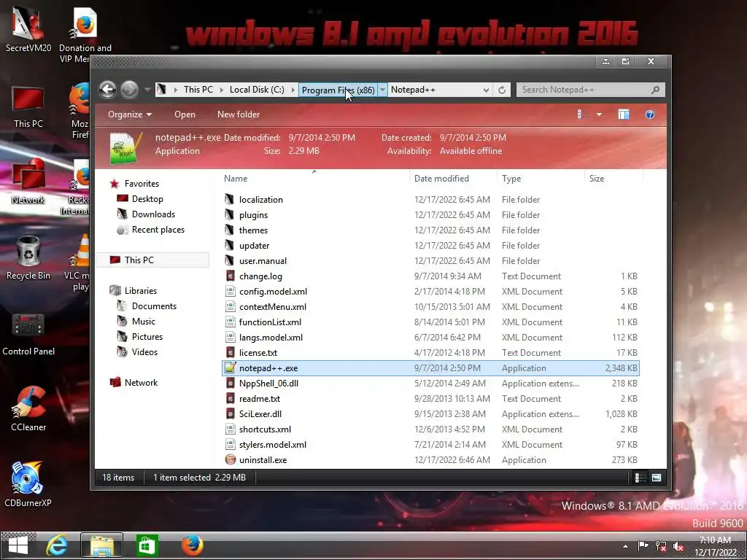
Task: Launch Internet Explorer from taskbar
Action: pyautogui.click(x=57, y=545)
